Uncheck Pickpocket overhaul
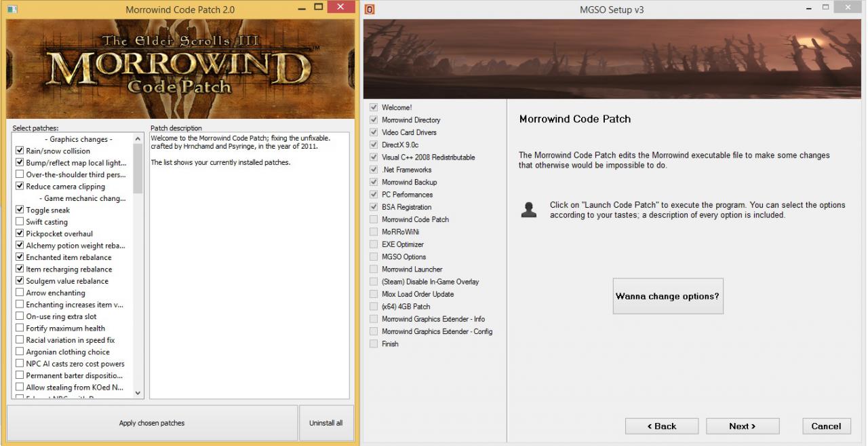Viewport: 868px width, 446px height. coord(20,234)
